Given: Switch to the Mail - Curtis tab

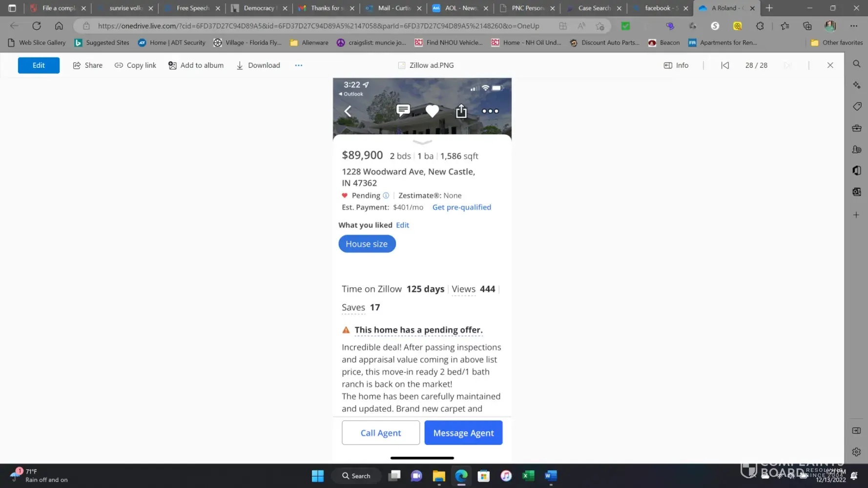Looking at the screenshot, I should [x=393, y=8].
